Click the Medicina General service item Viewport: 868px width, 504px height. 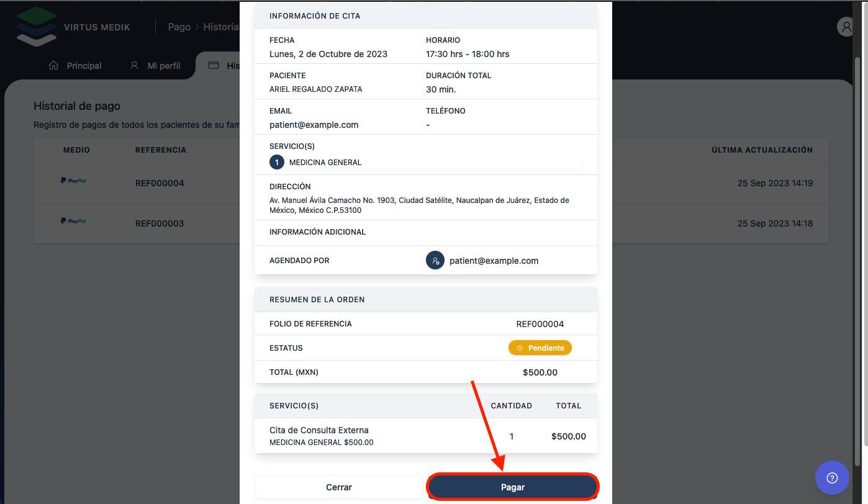[x=325, y=163]
